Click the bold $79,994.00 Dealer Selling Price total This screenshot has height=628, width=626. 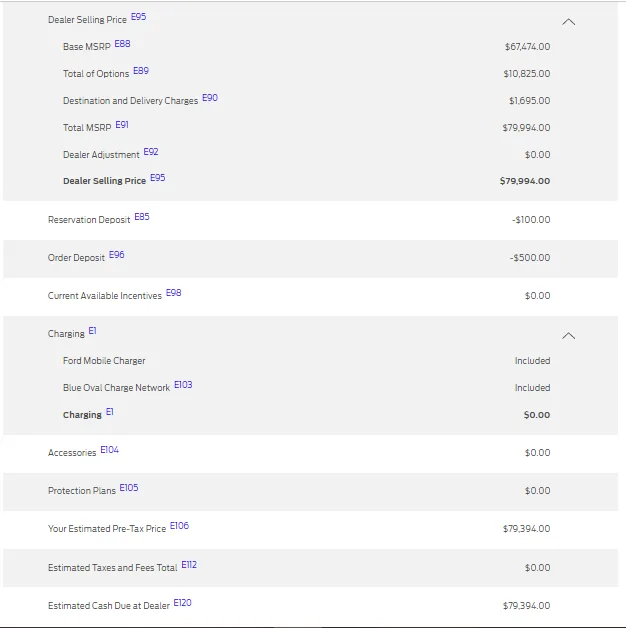click(x=524, y=181)
